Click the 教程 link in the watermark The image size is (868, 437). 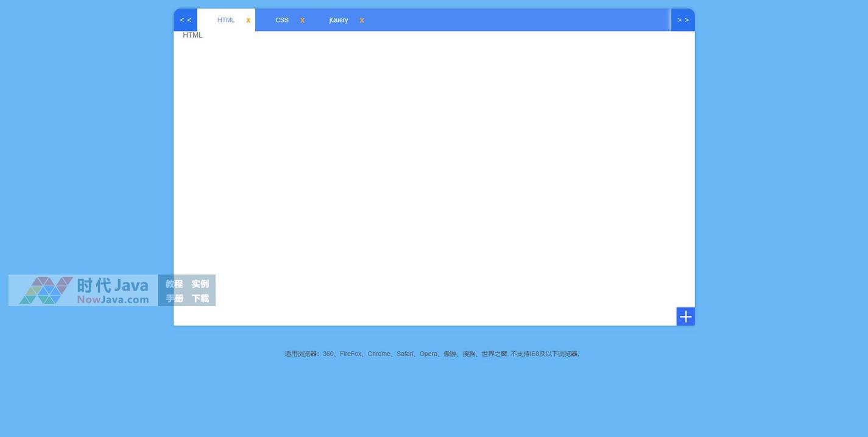coord(174,284)
